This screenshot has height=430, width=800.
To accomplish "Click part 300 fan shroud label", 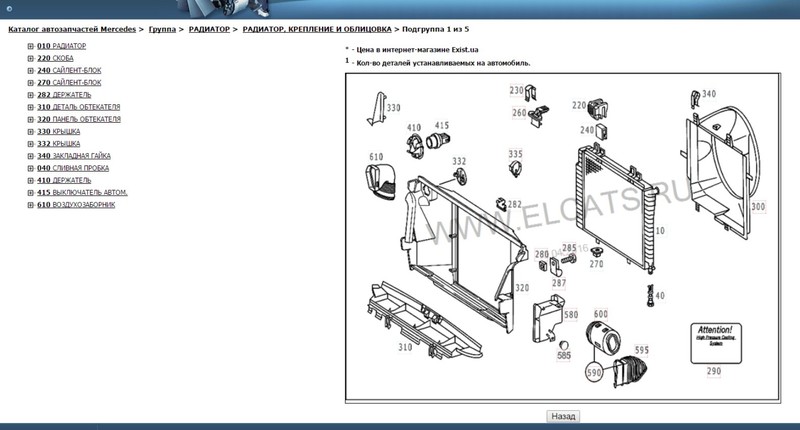I will 757,207.
